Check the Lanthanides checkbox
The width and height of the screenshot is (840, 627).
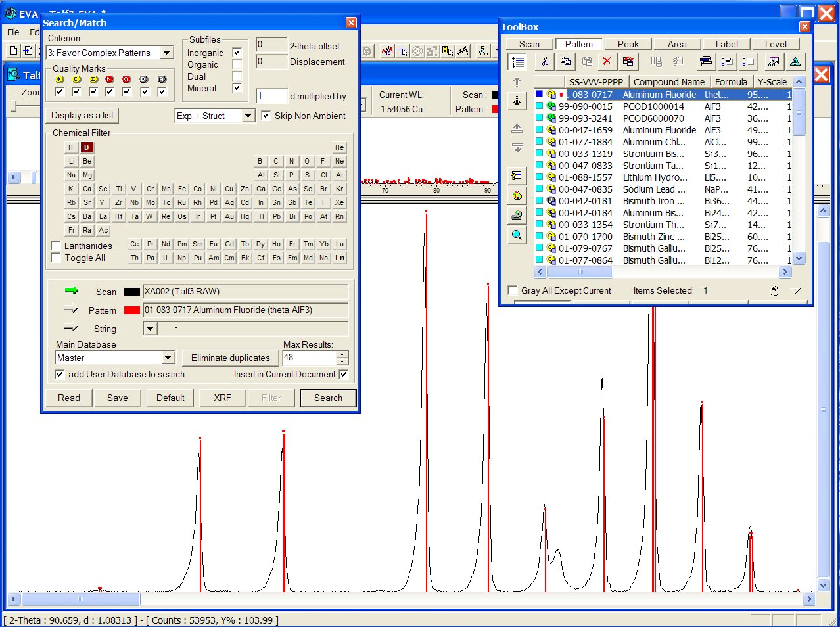56,246
